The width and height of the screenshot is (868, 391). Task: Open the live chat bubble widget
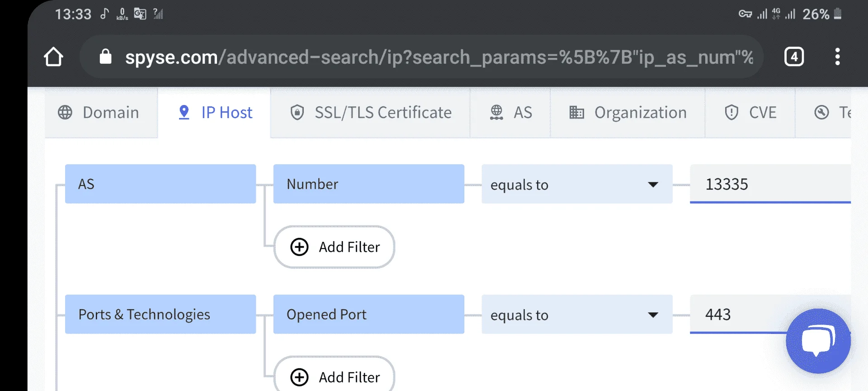(818, 341)
